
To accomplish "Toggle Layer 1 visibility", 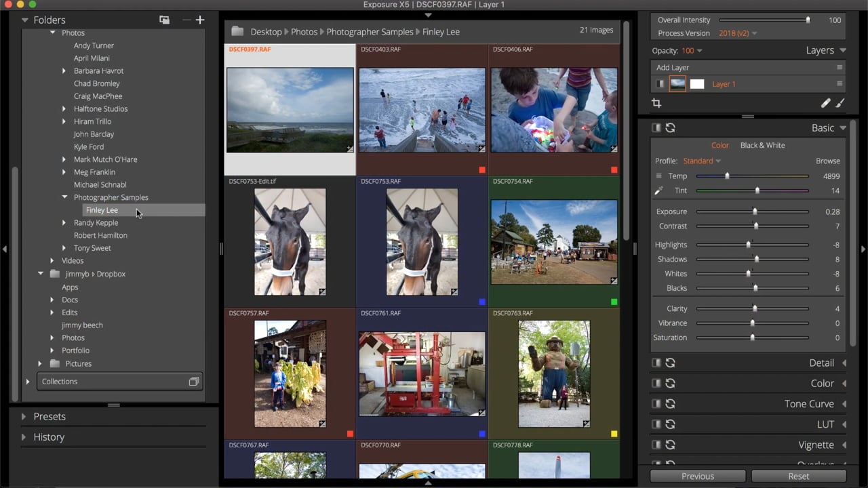I will 660,84.
